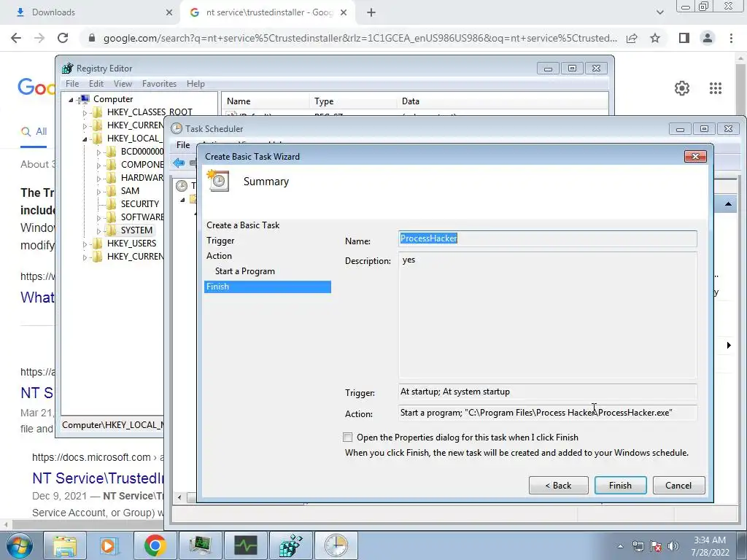Select Create a Basic Task step
Screen dimensions: 747x560
pos(243,225)
